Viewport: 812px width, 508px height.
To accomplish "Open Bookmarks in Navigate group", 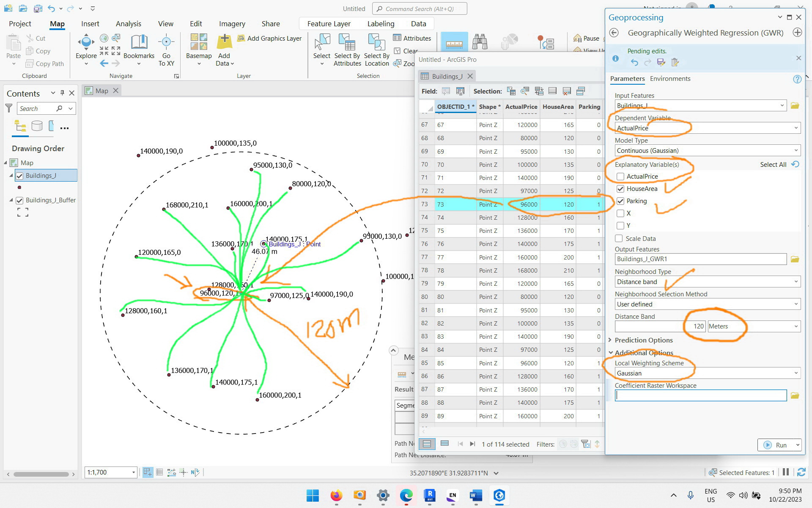I will point(139,47).
